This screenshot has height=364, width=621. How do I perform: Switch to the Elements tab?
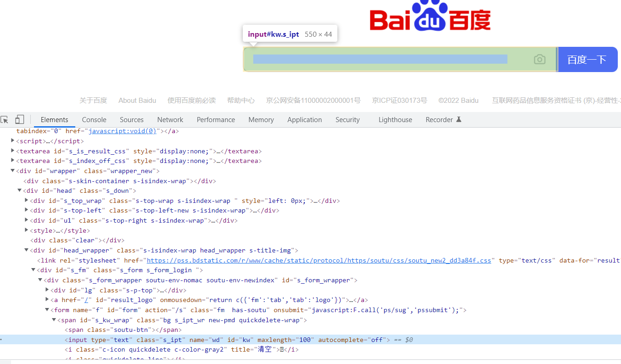54,120
